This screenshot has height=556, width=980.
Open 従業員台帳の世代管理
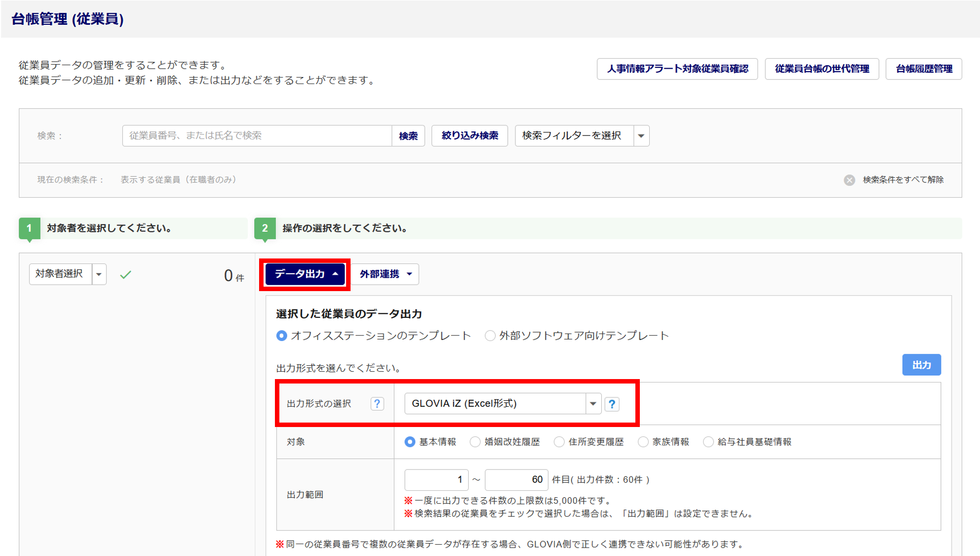coord(821,69)
